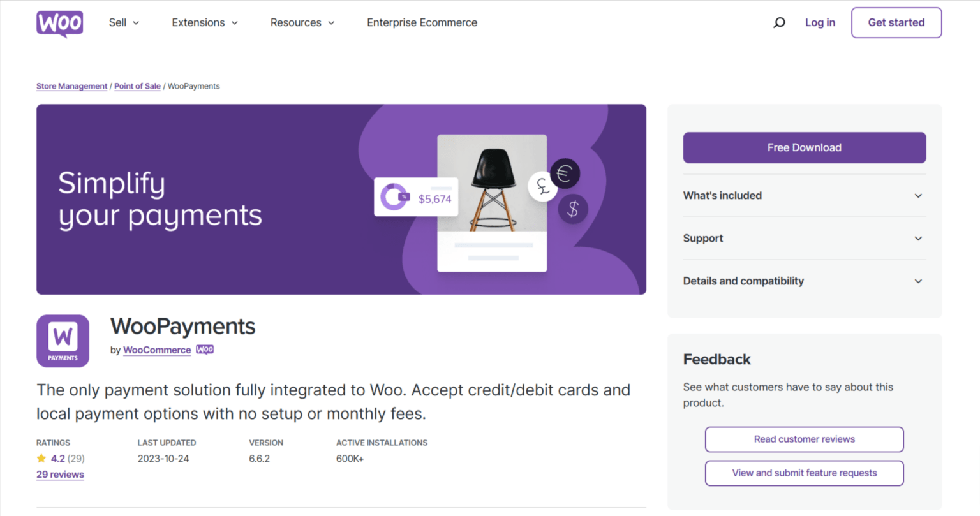Click the chair product thumbnail in banner
The width and height of the screenshot is (980, 516).
tap(492, 184)
